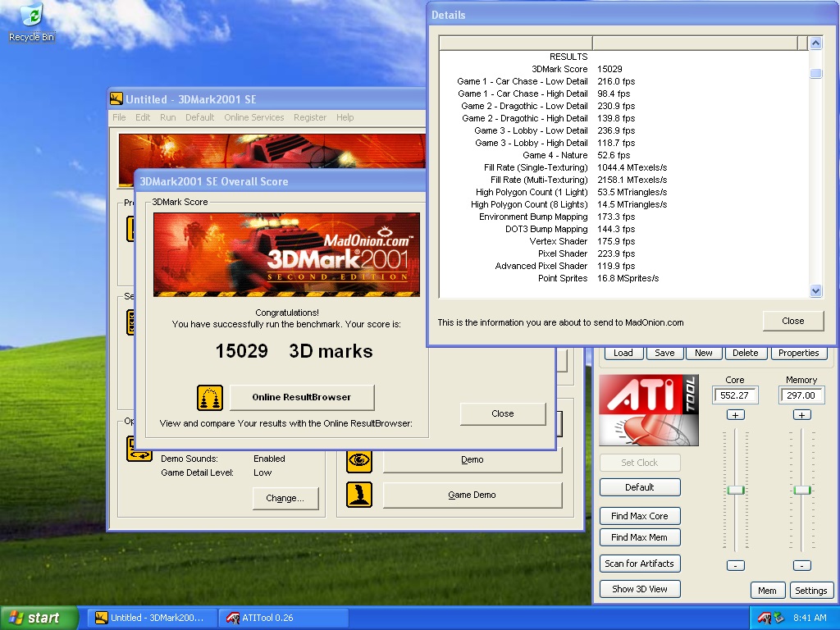Click the Point Sprites result row
The image size is (840, 630).
coord(623,279)
